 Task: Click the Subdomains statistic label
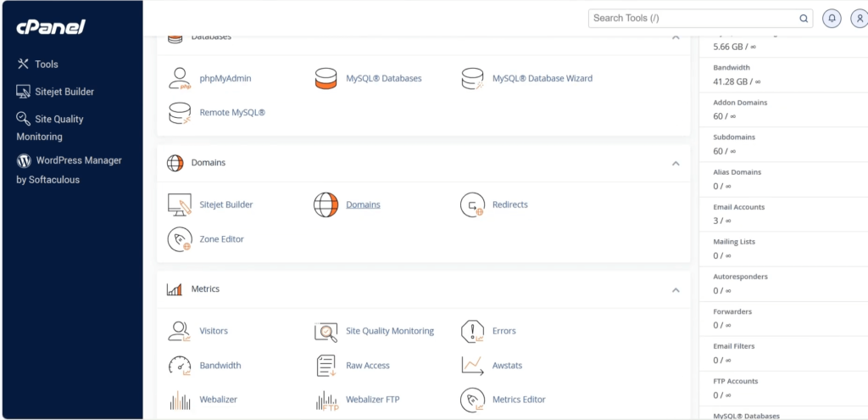(734, 137)
